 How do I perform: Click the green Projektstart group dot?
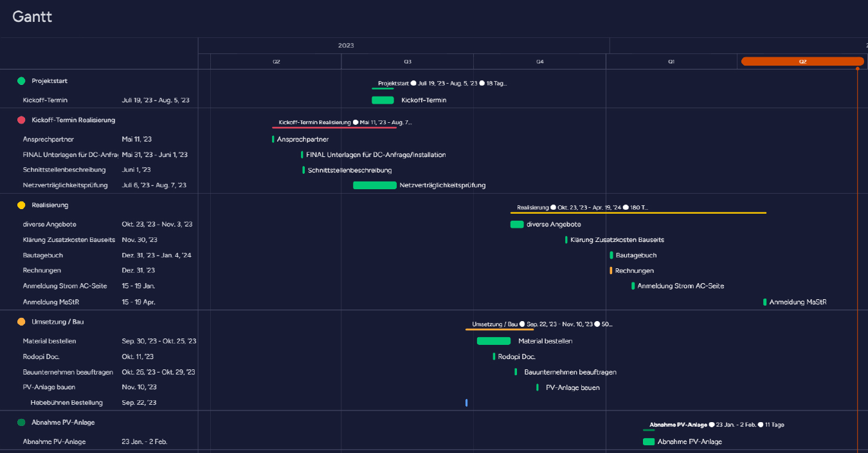[21, 81]
